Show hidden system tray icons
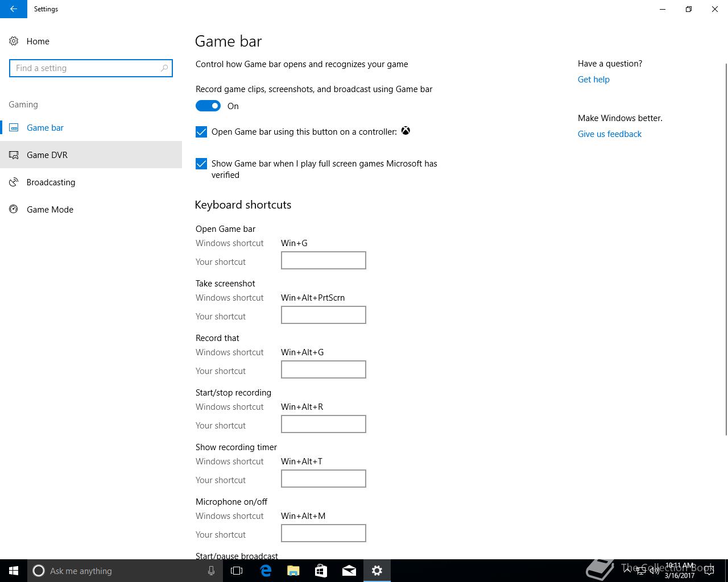Viewport: 728px width, 582px height. pos(628,571)
